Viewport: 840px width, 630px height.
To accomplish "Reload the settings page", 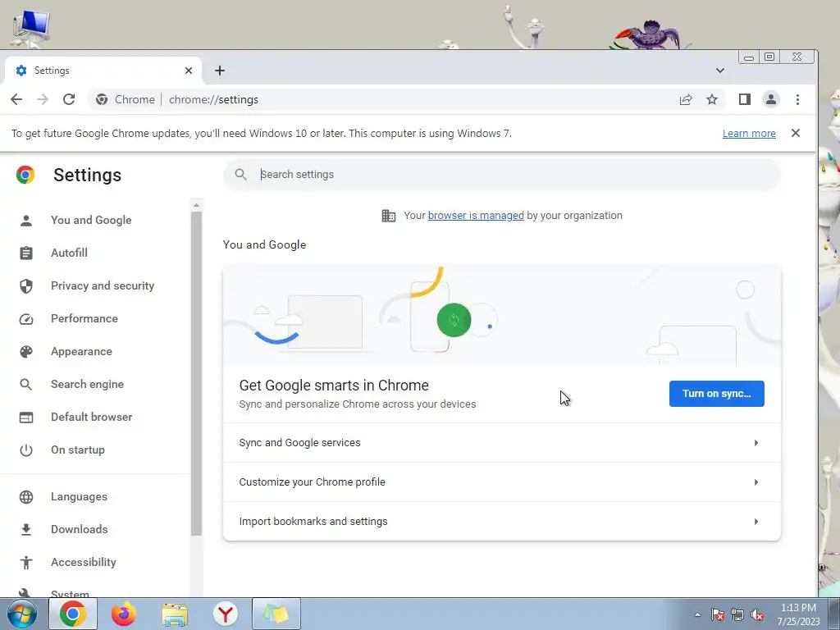I will pos(69,99).
